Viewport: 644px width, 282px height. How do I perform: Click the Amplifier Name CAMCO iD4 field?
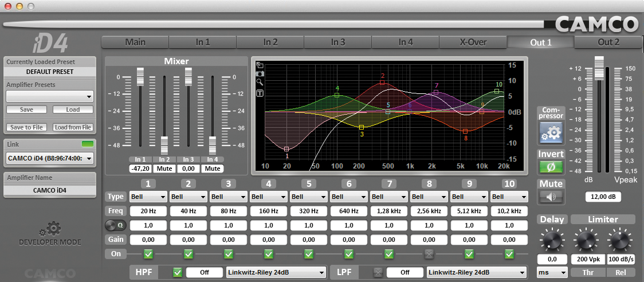50,191
